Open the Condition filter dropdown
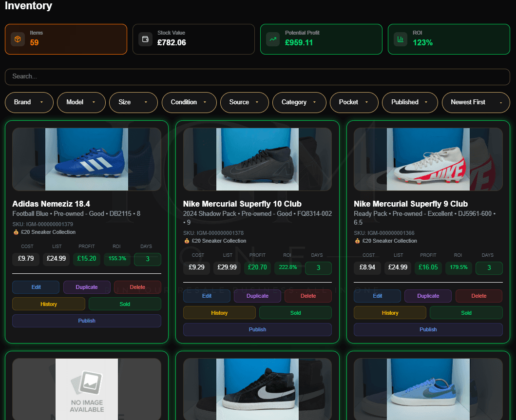The height and width of the screenshot is (420, 516). pos(189,102)
